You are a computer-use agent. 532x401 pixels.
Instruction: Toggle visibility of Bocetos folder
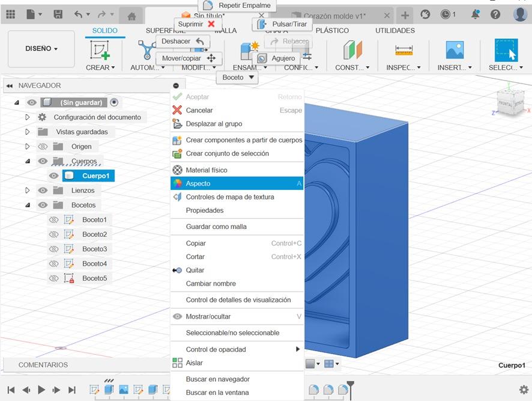43,205
